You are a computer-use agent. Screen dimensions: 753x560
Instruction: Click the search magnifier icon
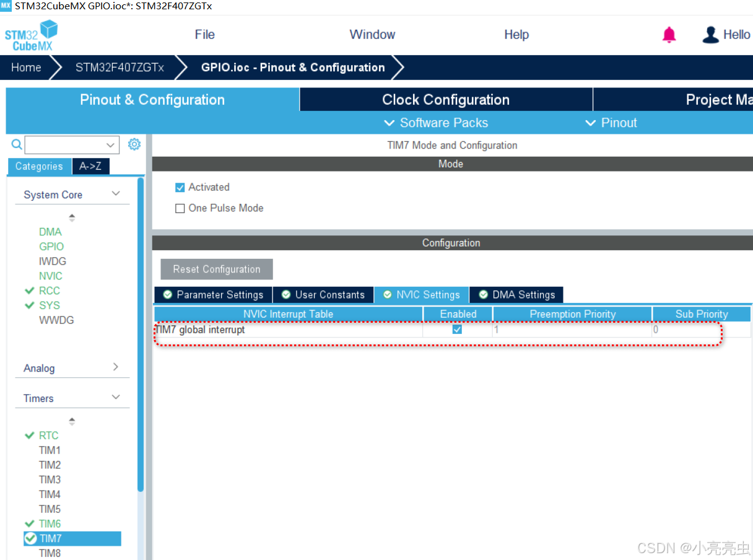click(x=17, y=144)
